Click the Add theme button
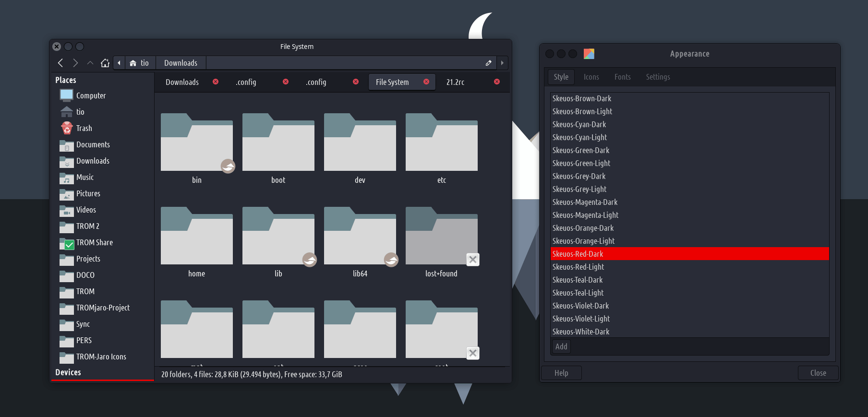 (561, 346)
